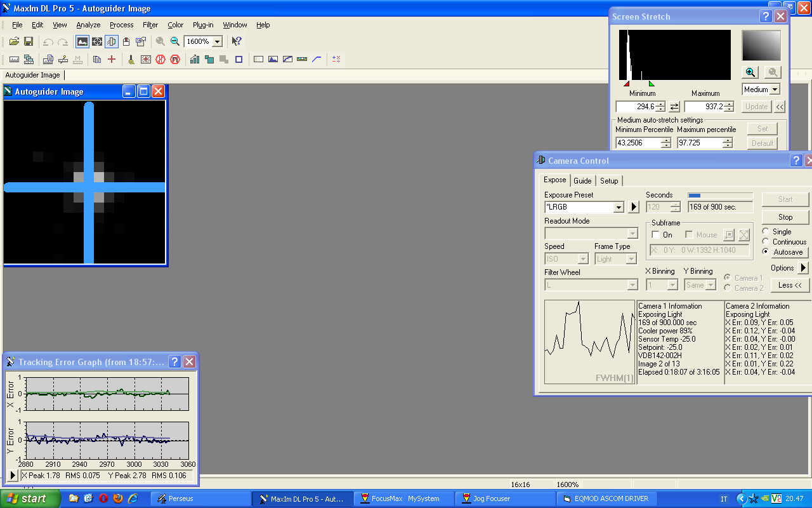This screenshot has height=508, width=812.
Task: Open the Plug-in menu
Action: [203, 25]
